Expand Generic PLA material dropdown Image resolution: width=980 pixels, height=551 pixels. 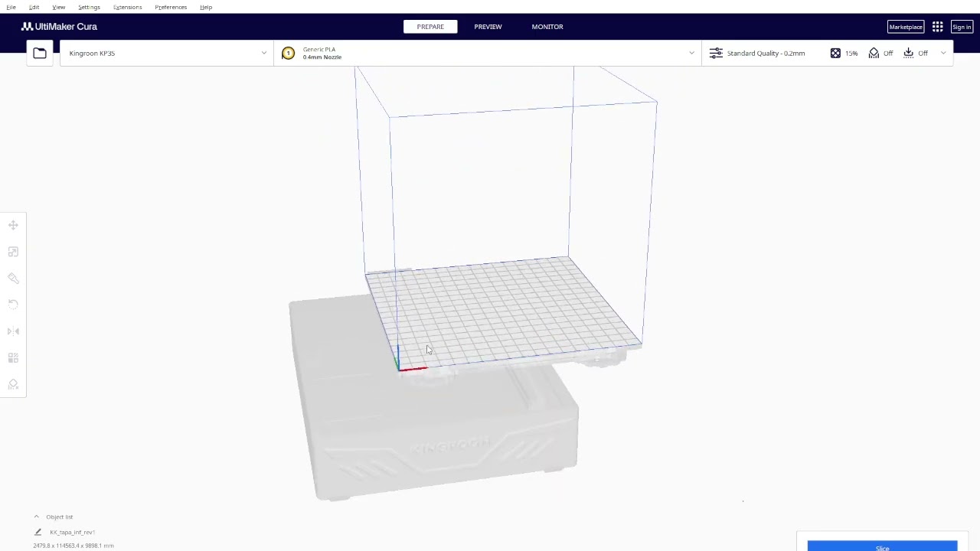tap(487, 53)
